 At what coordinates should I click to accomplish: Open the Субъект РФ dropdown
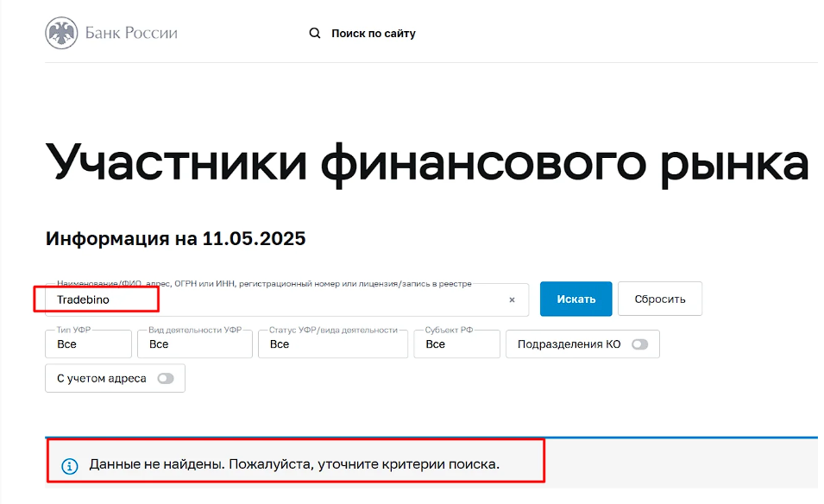[x=457, y=344]
